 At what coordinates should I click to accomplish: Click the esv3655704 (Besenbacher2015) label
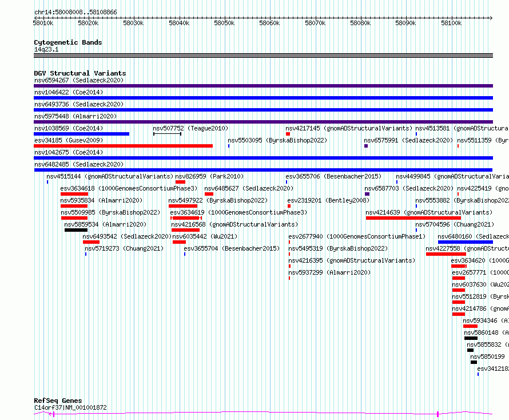coord(232,248)
